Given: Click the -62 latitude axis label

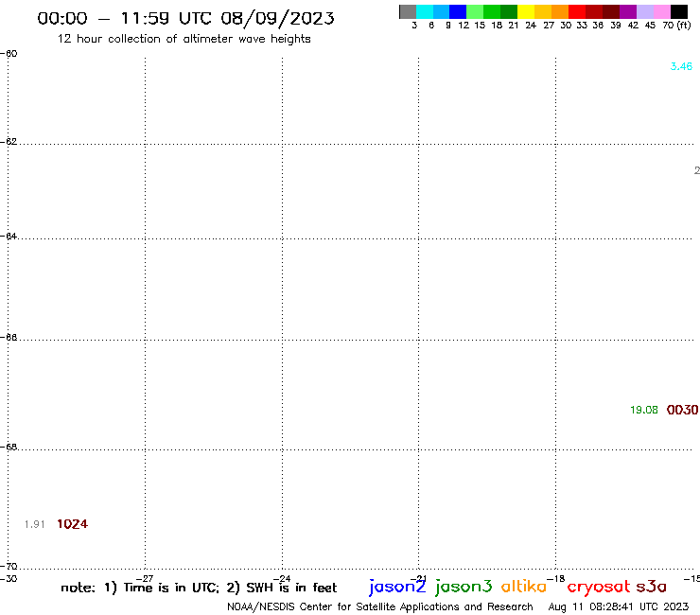Looking at the screenshot, I should [x=9, y=142].
